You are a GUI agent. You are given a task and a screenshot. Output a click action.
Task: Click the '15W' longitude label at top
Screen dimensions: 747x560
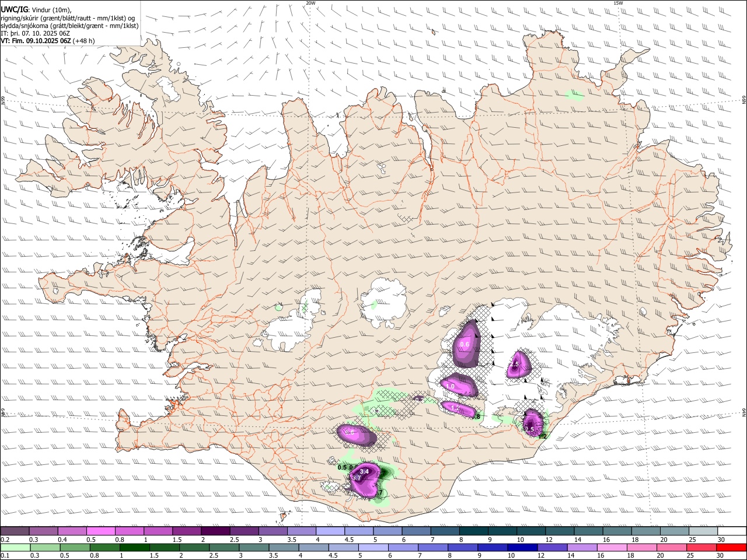618,3
